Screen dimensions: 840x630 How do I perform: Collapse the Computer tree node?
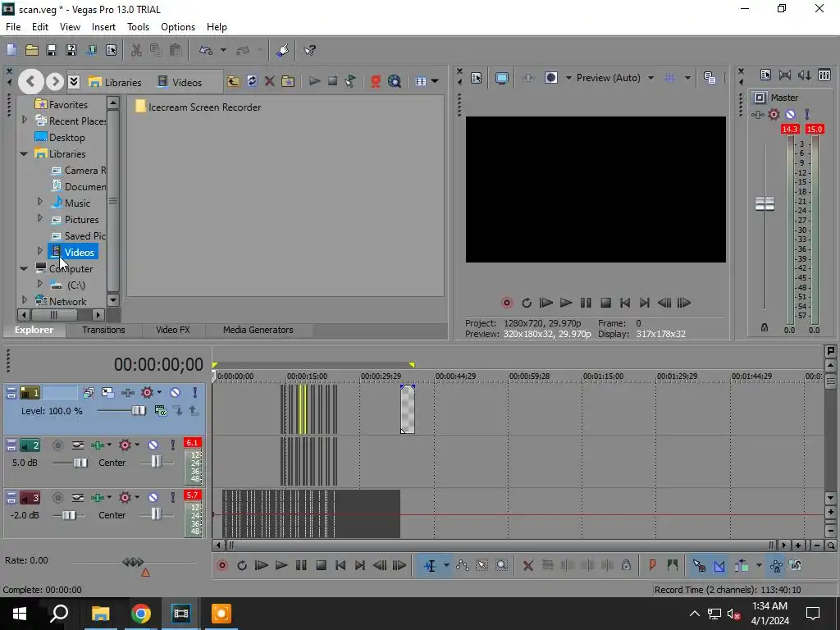point(24,268)
